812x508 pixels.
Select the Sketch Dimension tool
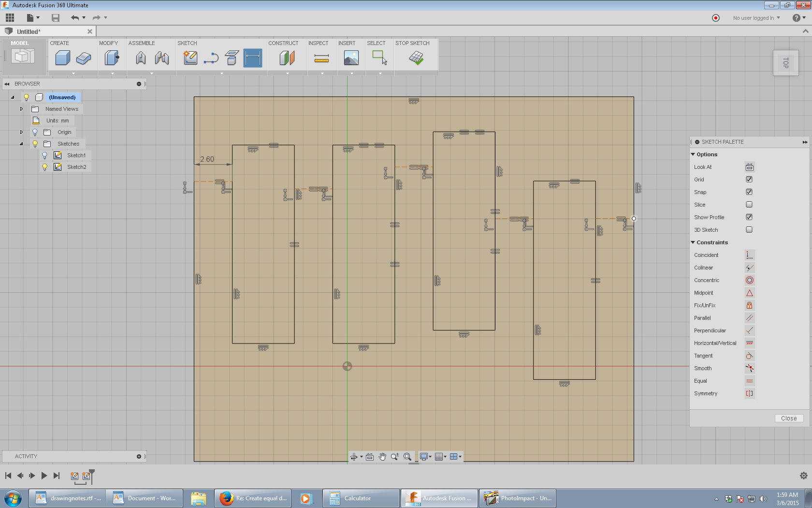point(253,58)
